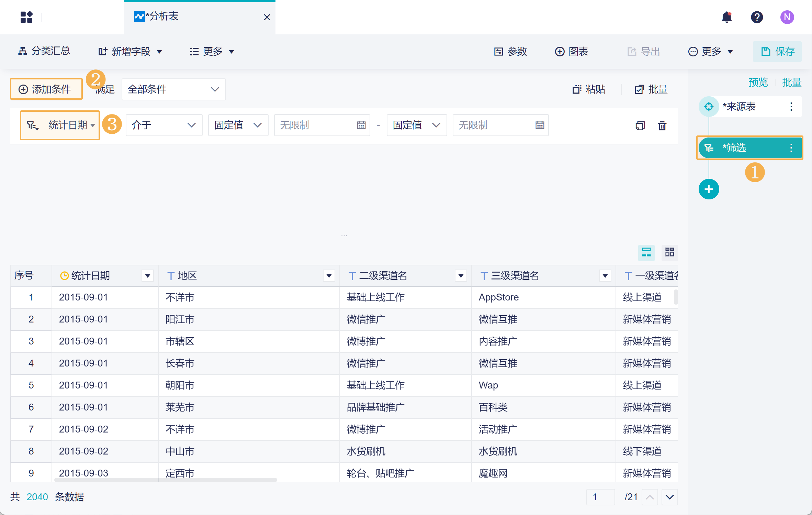Click the notification bell icon
This screenshot has height=515, width=812.
(726, 17)
